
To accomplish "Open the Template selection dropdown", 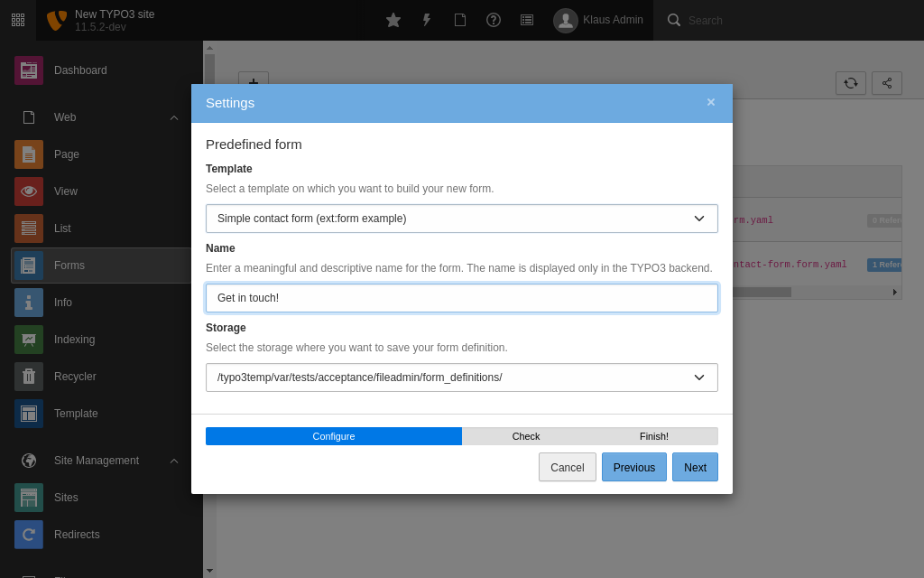I will (462, 219).
